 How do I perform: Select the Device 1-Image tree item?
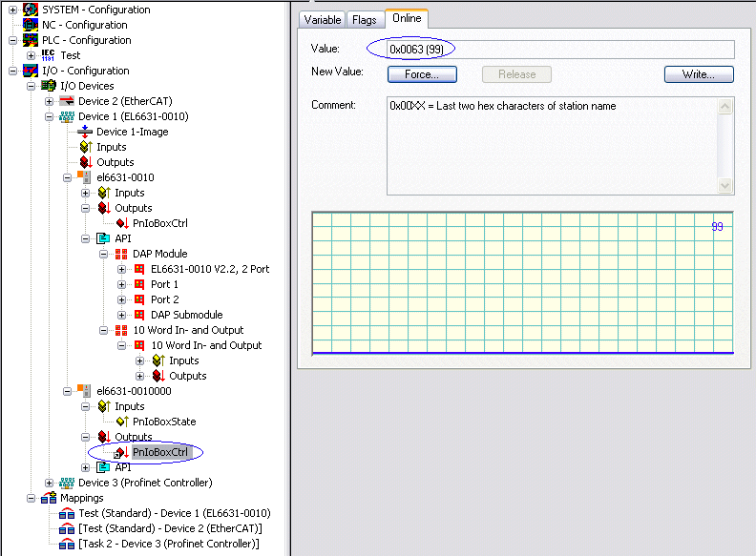132,132
